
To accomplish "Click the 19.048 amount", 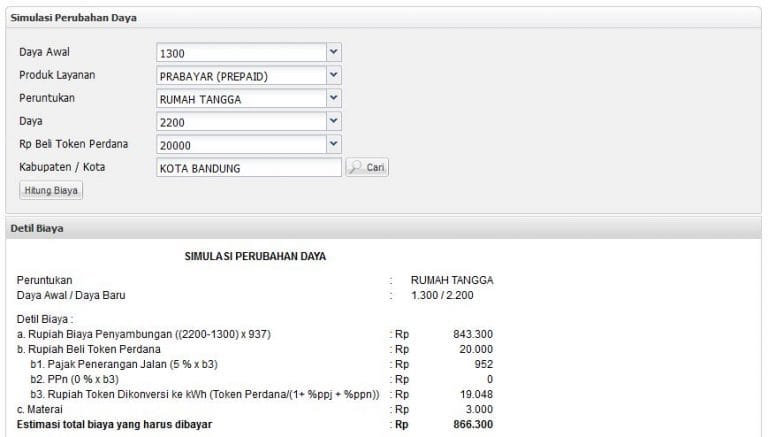I will 477,394.
